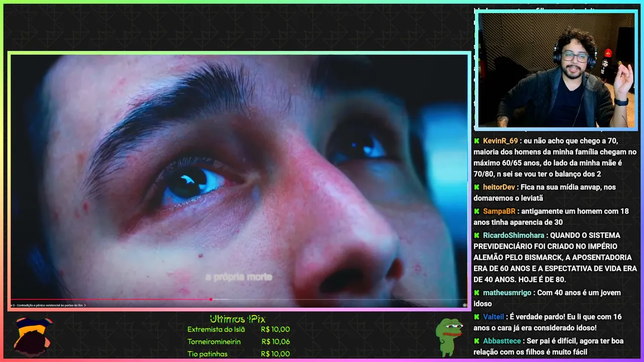This screenshot has height=362, width=644.
Task: Open KevinR_69's username in chat
Action: 500,141
